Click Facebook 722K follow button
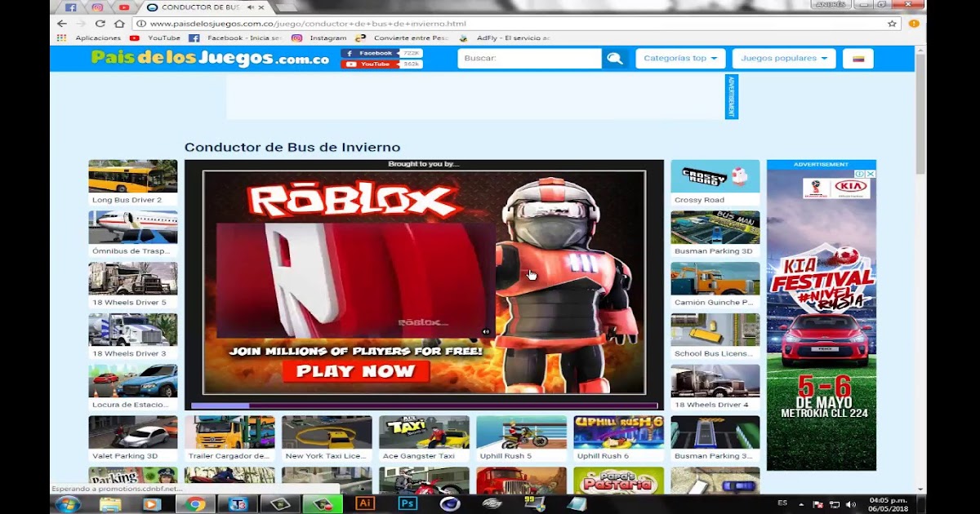Screen dimensions: 980x514 pos(381,53)
